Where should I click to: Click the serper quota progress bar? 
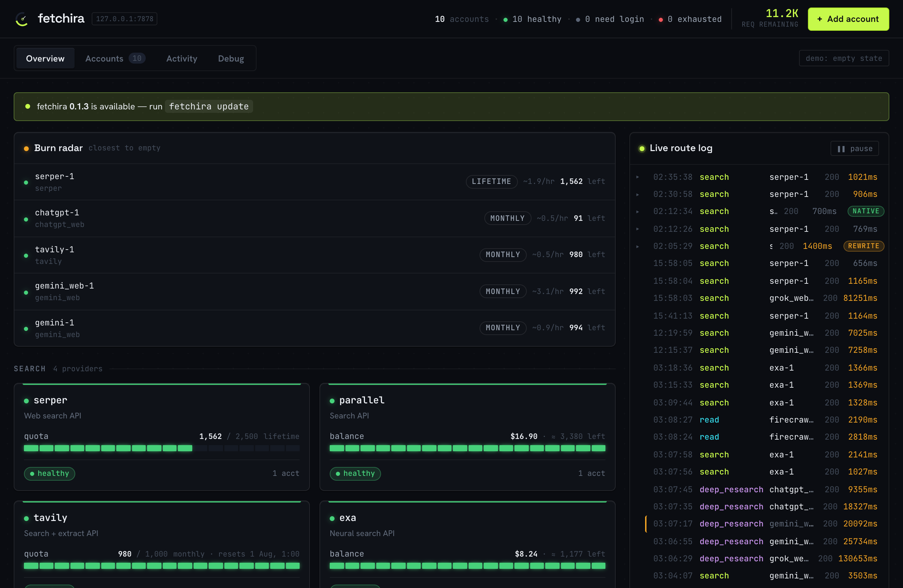coord(162,448)
